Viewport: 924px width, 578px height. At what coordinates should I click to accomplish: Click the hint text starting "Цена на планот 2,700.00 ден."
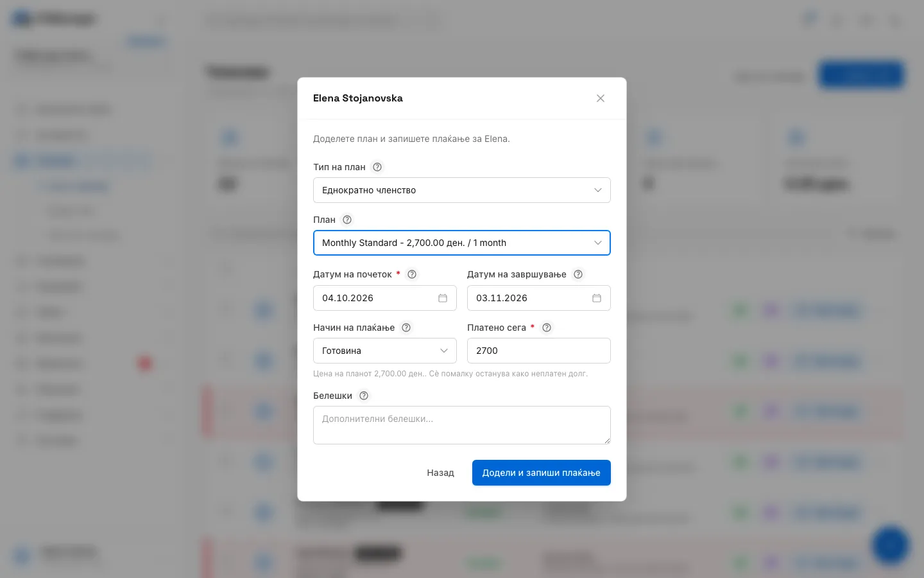tap(450, 374)
